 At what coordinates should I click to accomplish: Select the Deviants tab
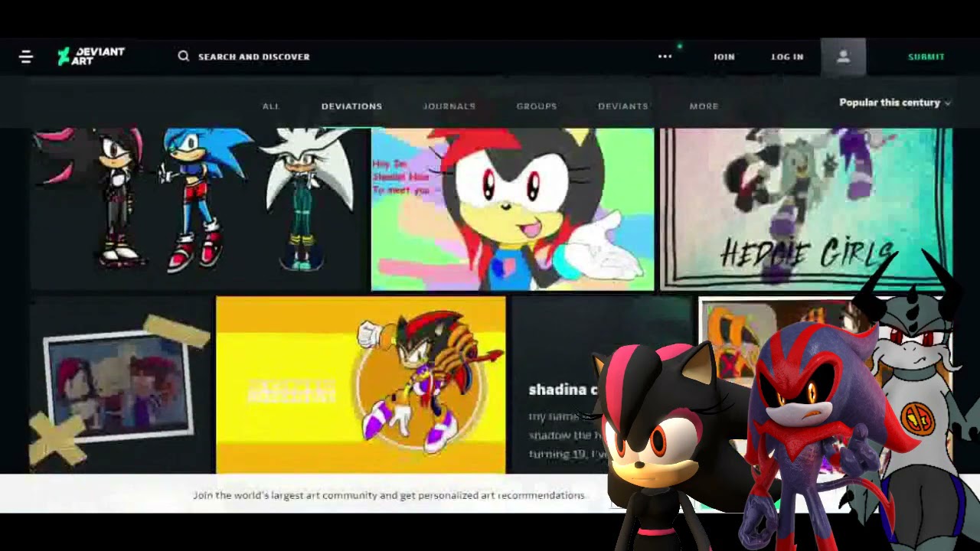tap(623, 106)
